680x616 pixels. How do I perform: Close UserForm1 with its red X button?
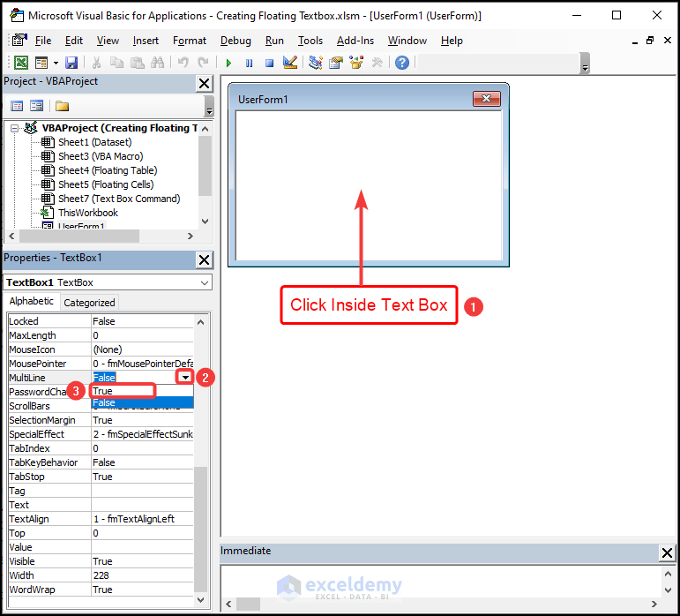[487, 99]
